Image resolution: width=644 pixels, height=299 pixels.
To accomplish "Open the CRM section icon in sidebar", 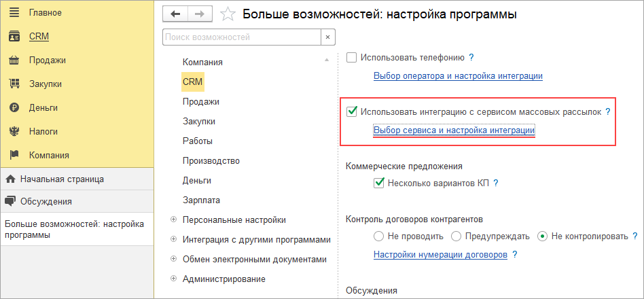I will click(13, 37).
